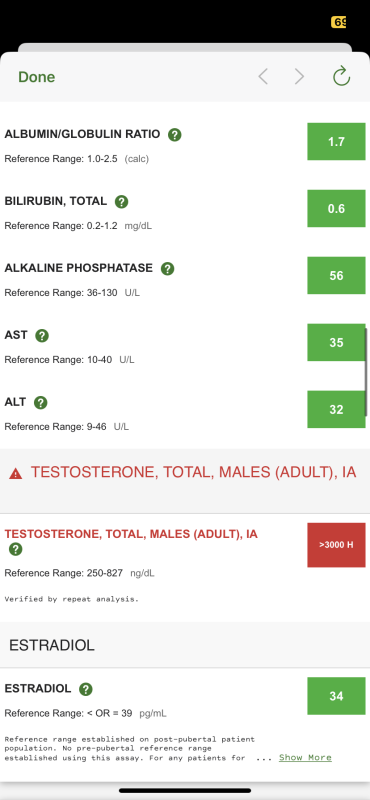This screenshot has height=800, width=370.
Task: Open help for Albumin/Globulin Ratio
Action: (175, 135)
